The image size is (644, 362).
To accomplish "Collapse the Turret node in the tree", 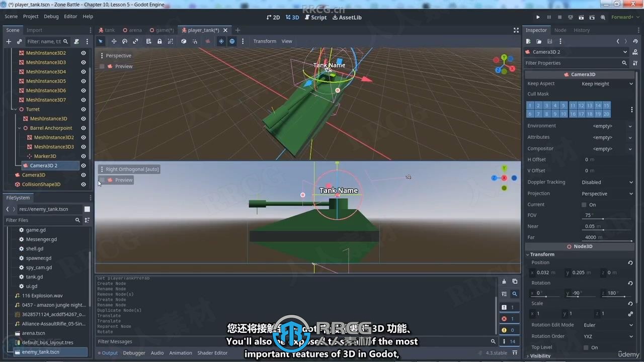I will (15, 109).
